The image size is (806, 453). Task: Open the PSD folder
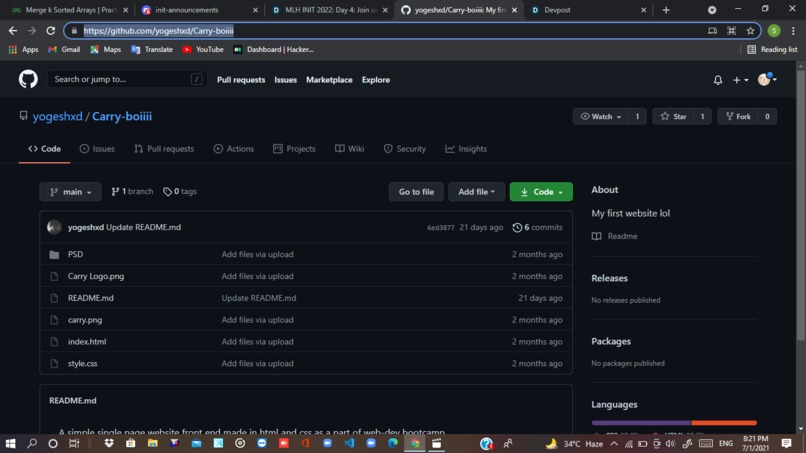tap(76, 254)
